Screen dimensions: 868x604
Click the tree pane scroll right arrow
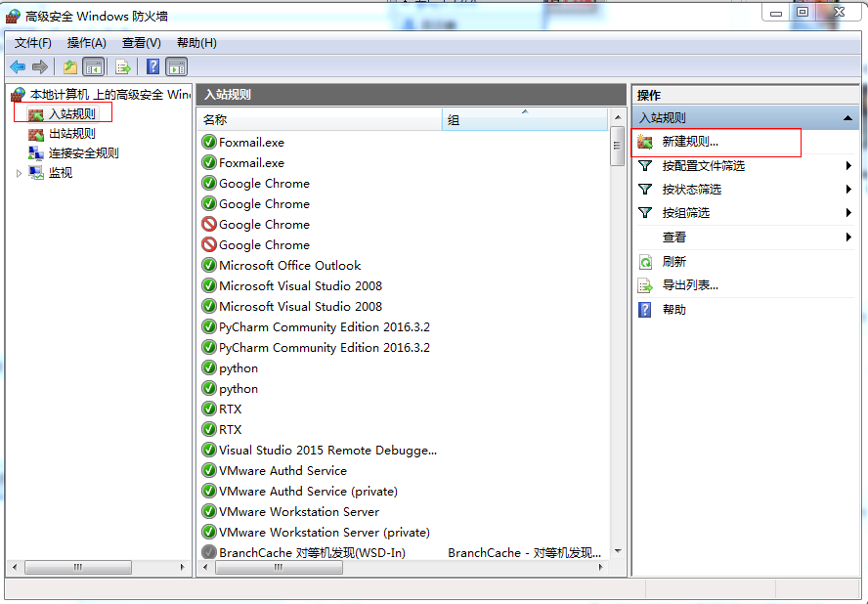click(182, 568)
